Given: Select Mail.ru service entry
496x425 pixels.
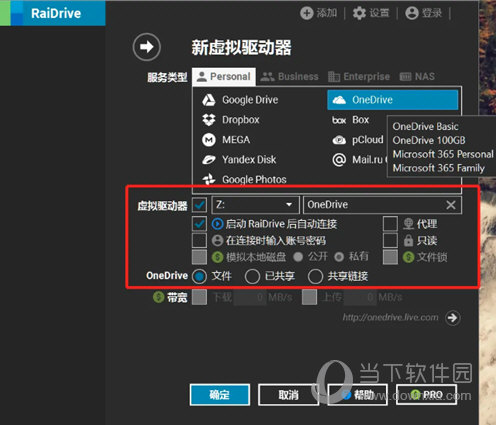Looking at the screenshot, I should tap(359, 160).
